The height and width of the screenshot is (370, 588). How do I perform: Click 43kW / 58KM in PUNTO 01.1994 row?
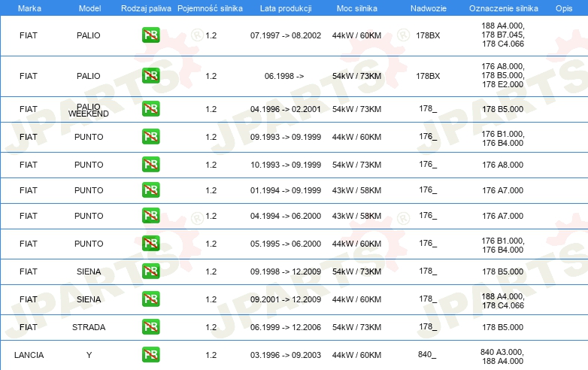point(356,190)
